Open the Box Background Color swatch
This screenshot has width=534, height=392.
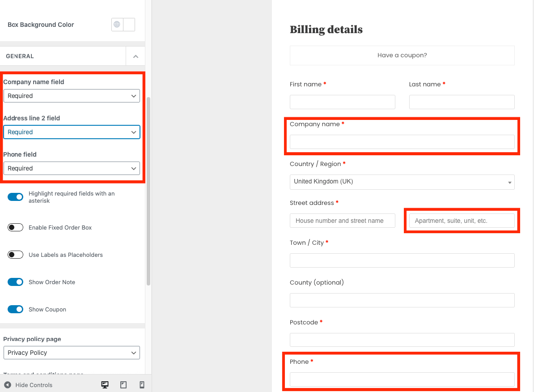[129, 25]
